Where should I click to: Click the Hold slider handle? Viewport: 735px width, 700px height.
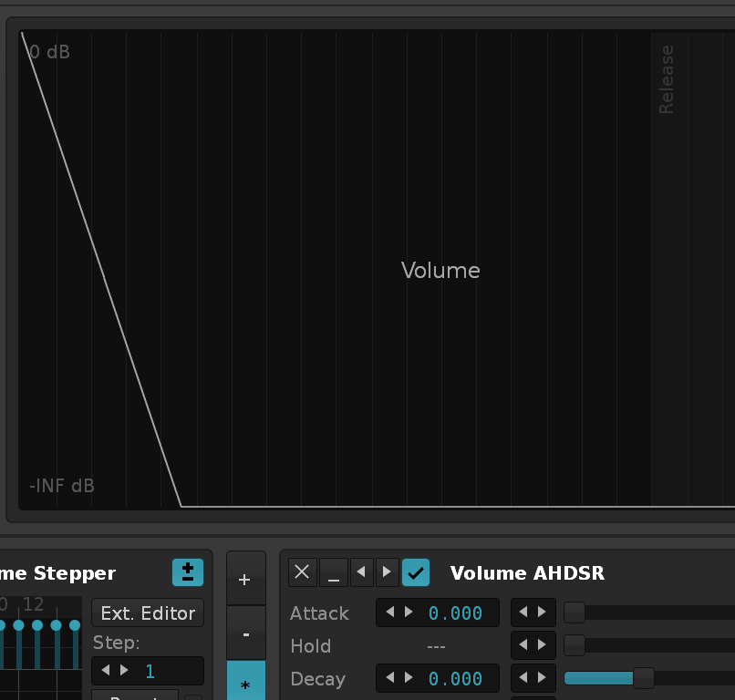tap(575, 645)
